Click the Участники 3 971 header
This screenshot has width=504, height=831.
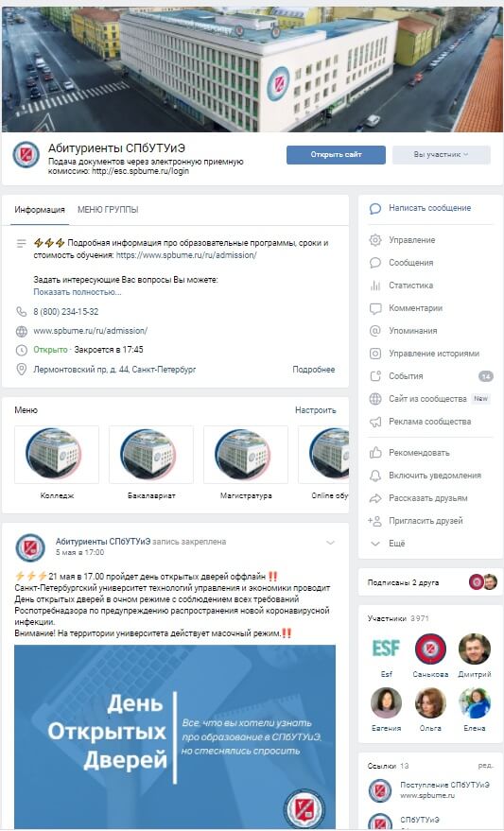[398, 618]
